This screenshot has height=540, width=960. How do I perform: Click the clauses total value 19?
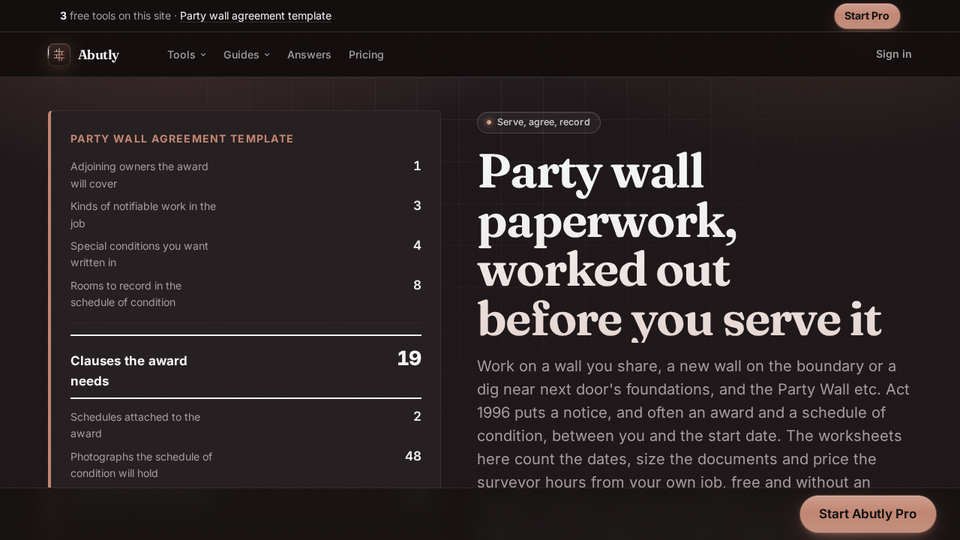(x=409, y=358)
